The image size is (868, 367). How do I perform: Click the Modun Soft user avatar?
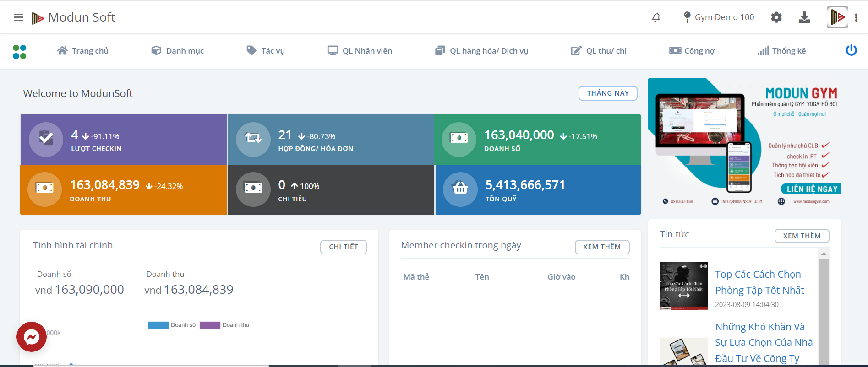click(837, 17)
